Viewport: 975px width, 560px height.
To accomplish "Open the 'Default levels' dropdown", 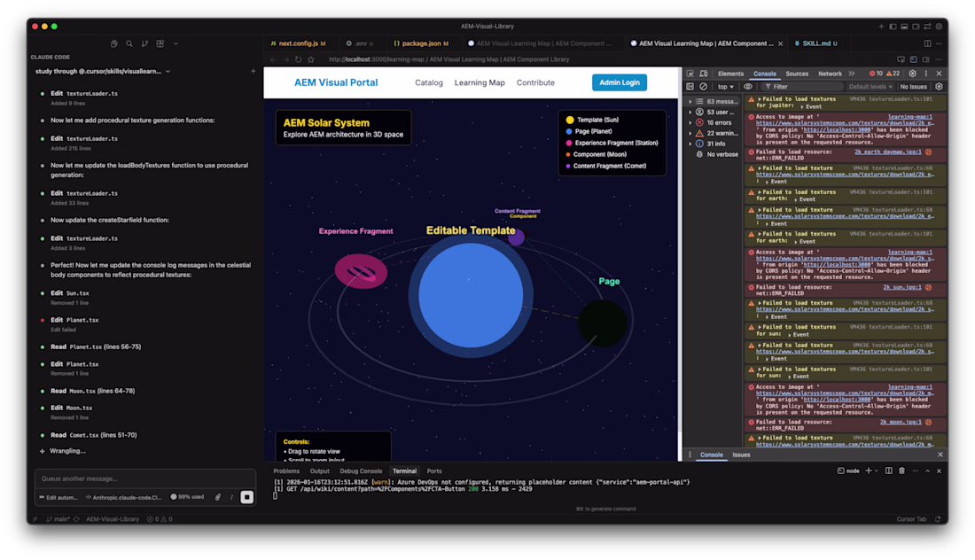I will click(x=870, y=87).
